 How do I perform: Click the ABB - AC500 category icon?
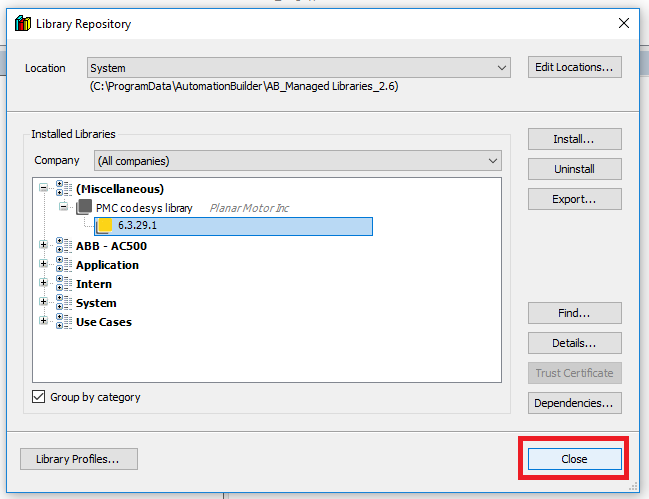[x=64, y=246]
